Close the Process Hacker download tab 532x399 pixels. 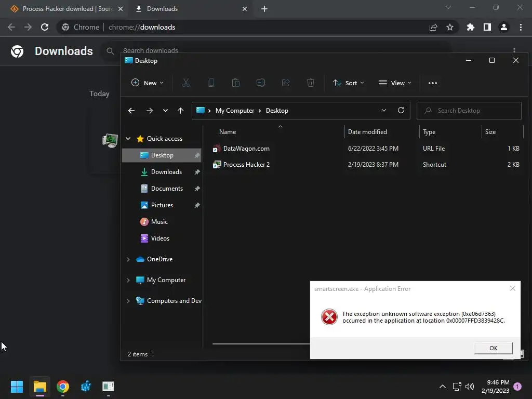click(x=121, y=9)
